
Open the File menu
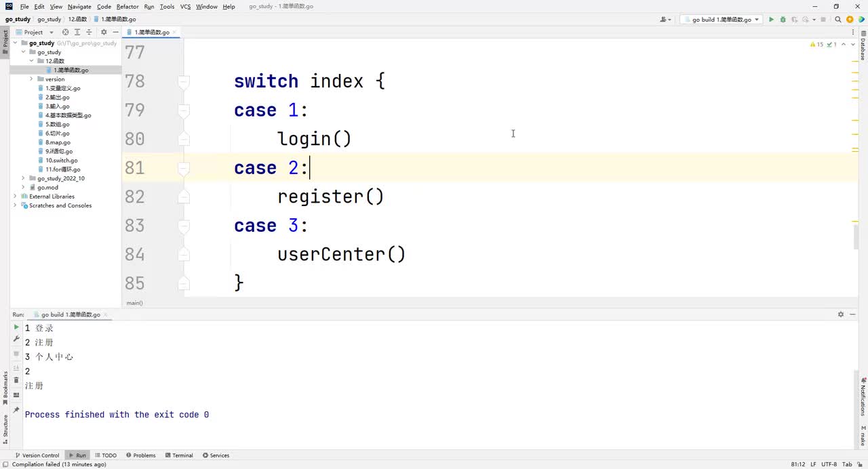(24, 6)
